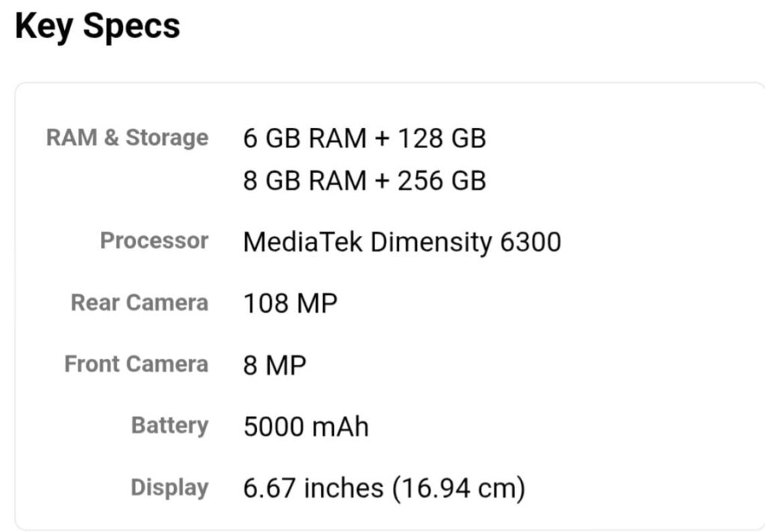Viewport: 765px width, 532px height.
Task: Select the Rear Camera label
Action: 140,303
